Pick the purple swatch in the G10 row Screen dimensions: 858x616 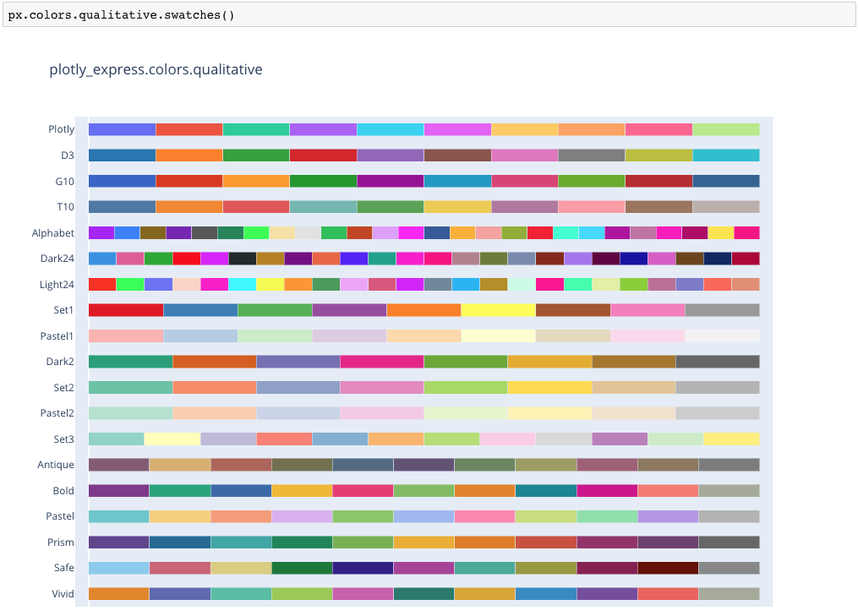(391, 181)
